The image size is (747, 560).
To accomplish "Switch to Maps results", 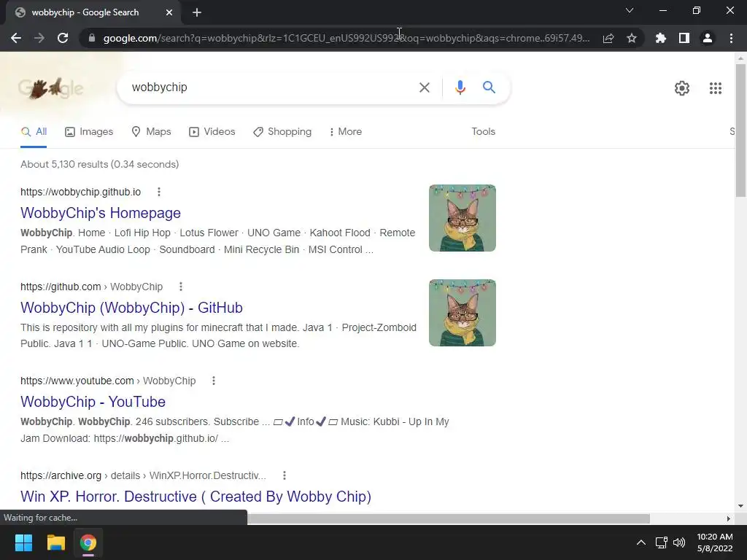I will click(x=151, y=132).
